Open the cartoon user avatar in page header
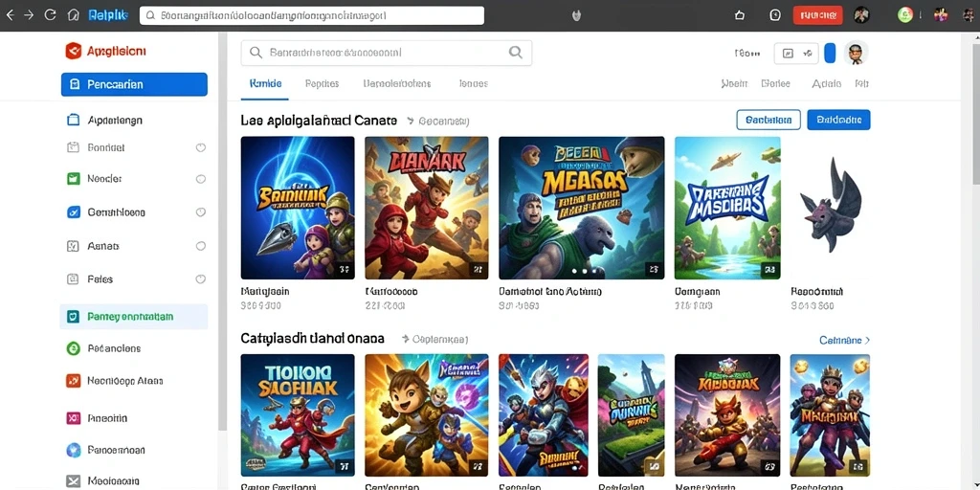 856,54
